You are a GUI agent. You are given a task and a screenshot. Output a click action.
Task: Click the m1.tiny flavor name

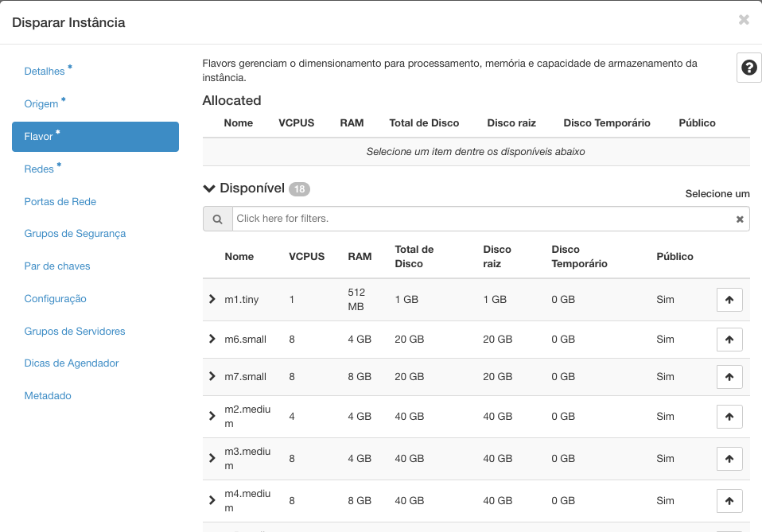(x=242, y=300)
